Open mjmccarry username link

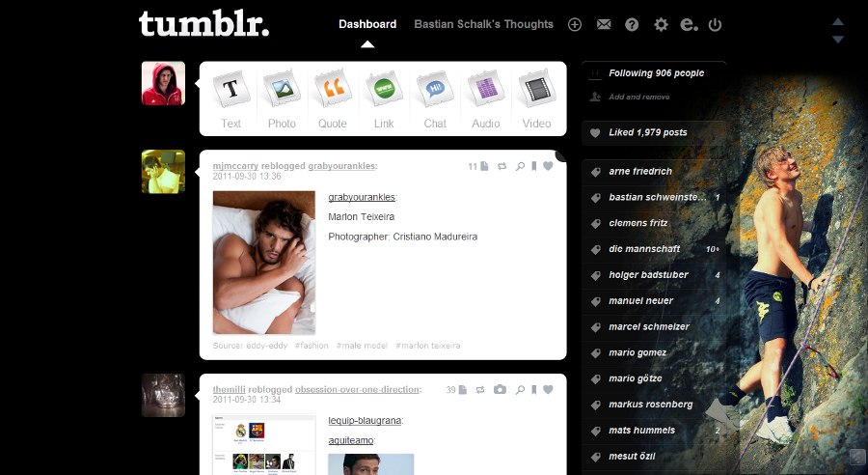pyautogui.click(x=235, y=166)
